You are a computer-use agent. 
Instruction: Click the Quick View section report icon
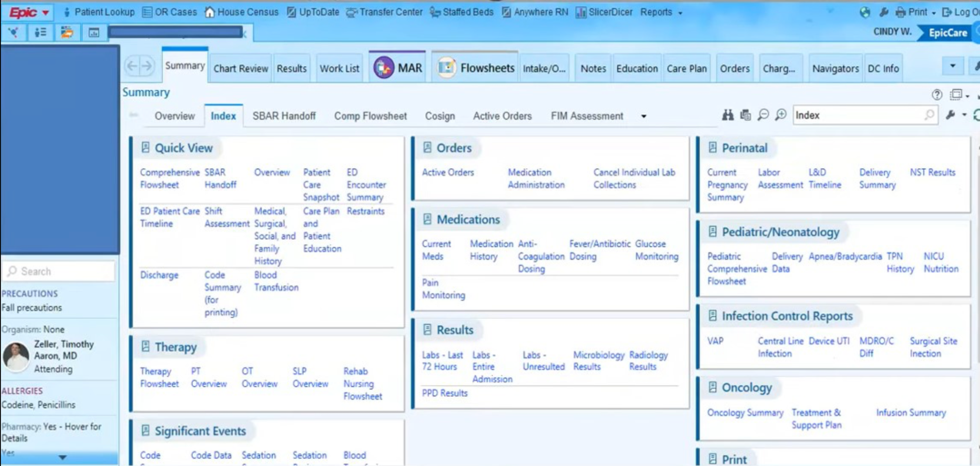click(x=145, y=147)
